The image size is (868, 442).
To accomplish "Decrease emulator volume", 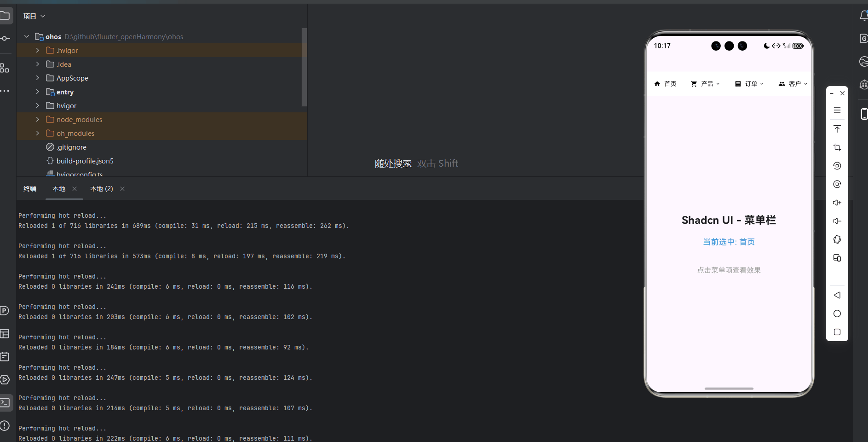I will (x=837, y=221).
